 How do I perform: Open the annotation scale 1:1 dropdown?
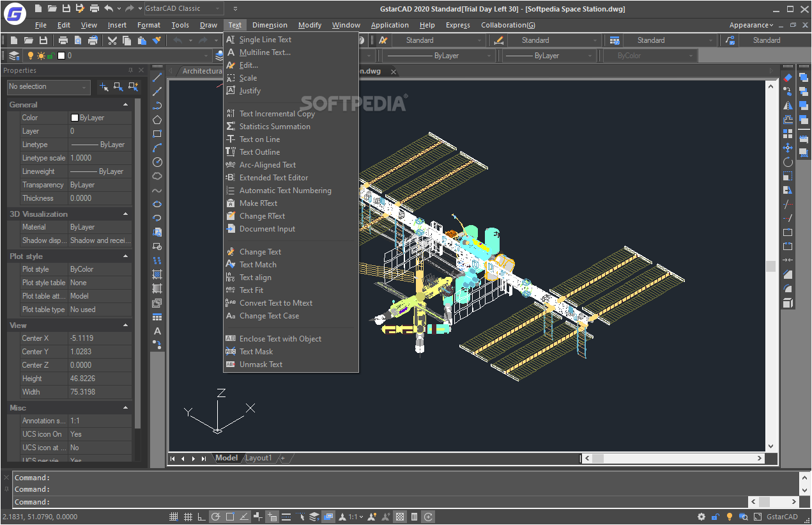point(354,517)
